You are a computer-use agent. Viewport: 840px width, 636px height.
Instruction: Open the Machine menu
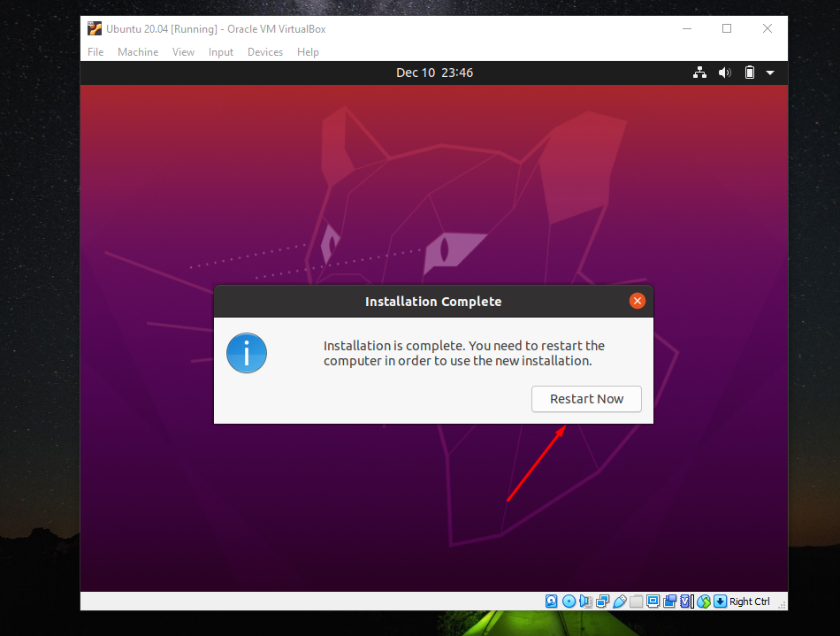(x=138, y=52)
